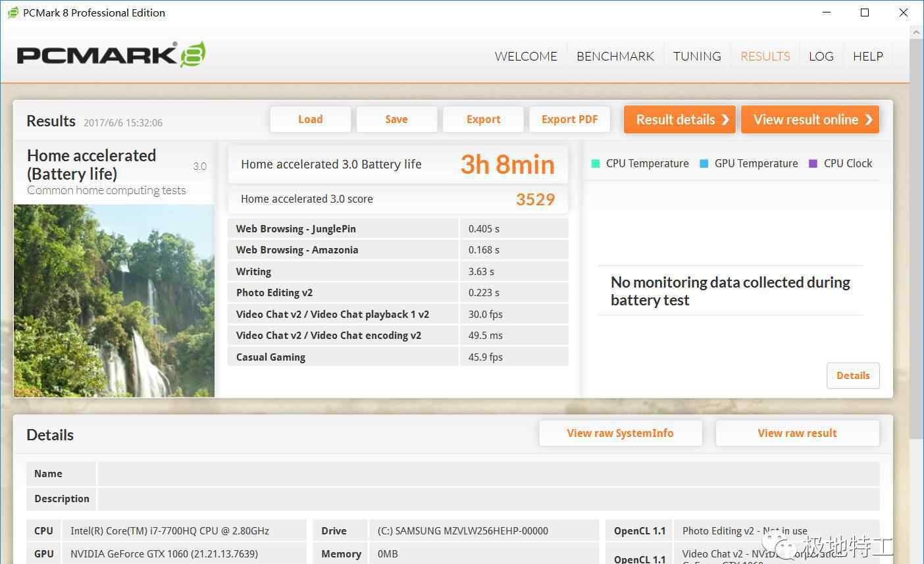Maximize the PCMark 8 window
Viewport: 924px width, 564px height.
pos(865,13)
